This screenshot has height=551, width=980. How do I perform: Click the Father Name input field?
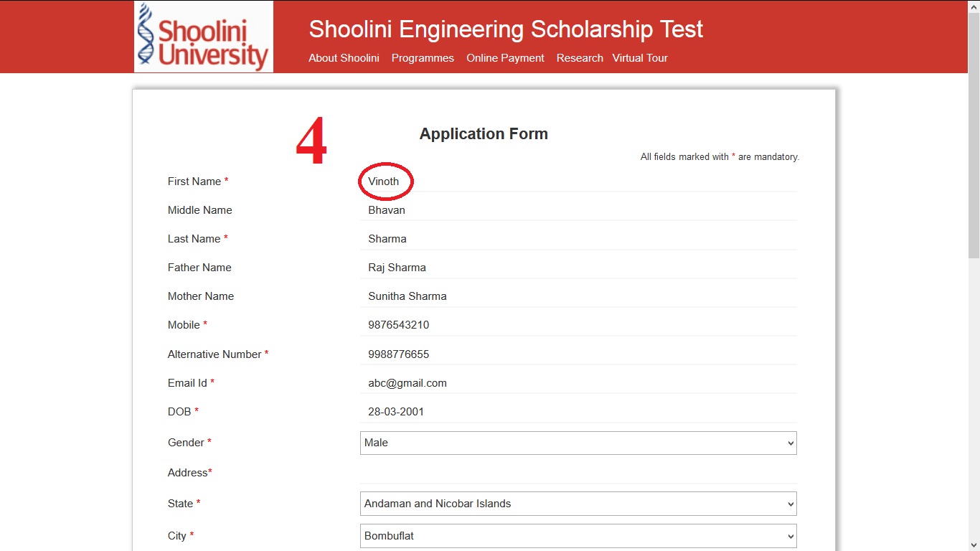click(x=578, y=268)
